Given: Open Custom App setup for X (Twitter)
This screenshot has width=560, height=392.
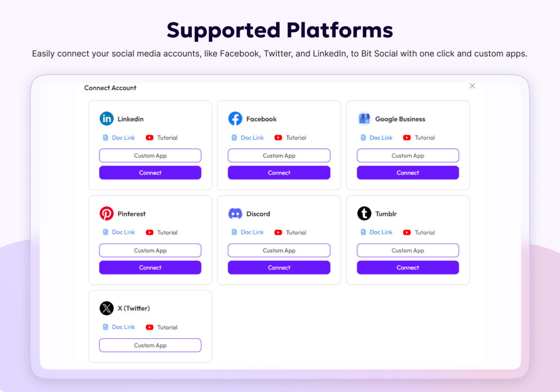Looking at the screenshot, I should point(150,345).
